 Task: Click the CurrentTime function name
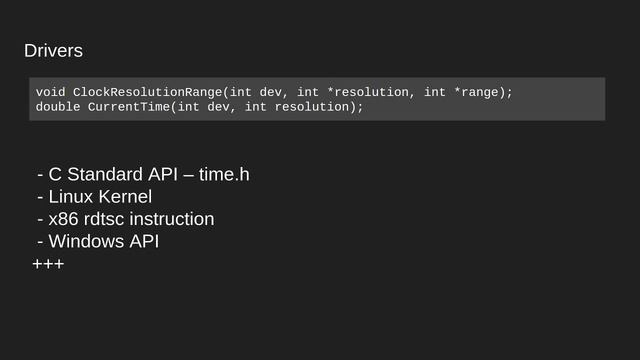[x=129, y=107]
